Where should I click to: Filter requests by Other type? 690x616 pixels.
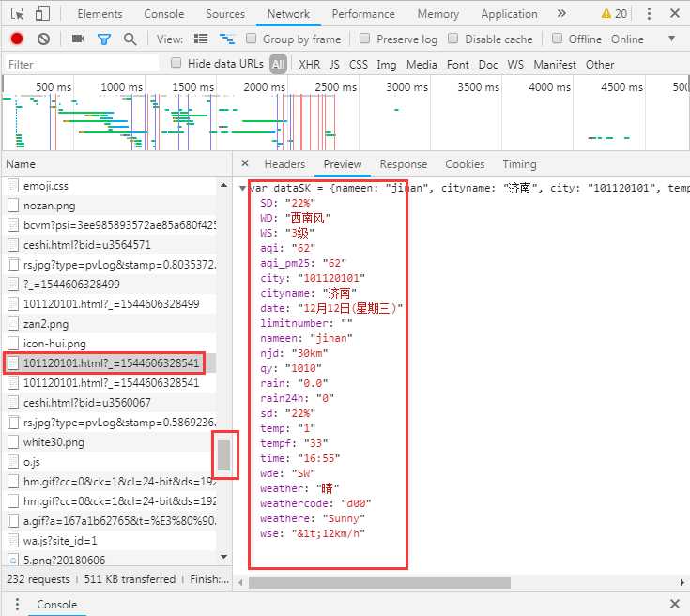pyautogui.click(x=599, y=65)
